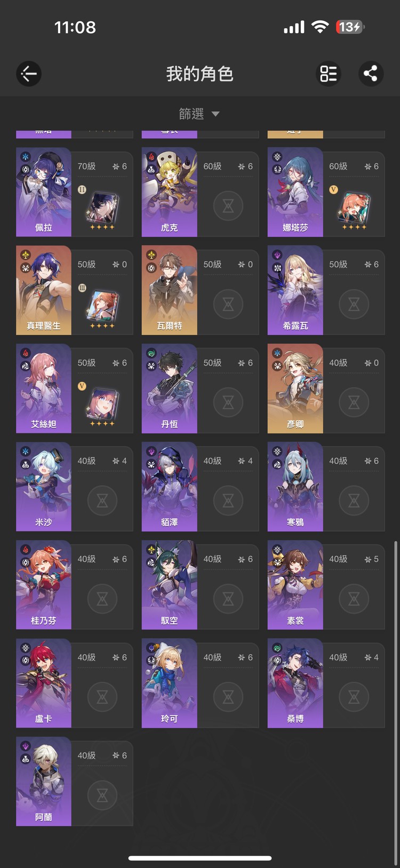Viewport: 400px width, 868px height.
Task: Click 艾絲妲's light cone thumbnail
Action: pos(102,406)
